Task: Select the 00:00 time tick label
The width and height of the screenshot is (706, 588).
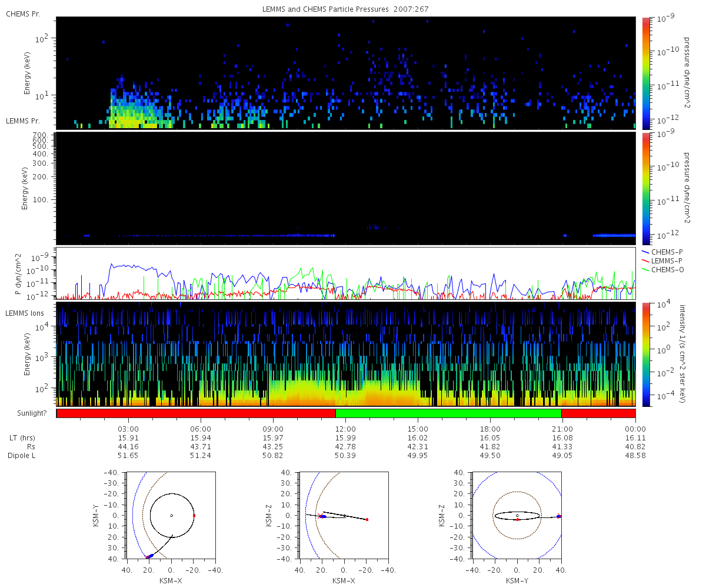Action: pos(635,429)
